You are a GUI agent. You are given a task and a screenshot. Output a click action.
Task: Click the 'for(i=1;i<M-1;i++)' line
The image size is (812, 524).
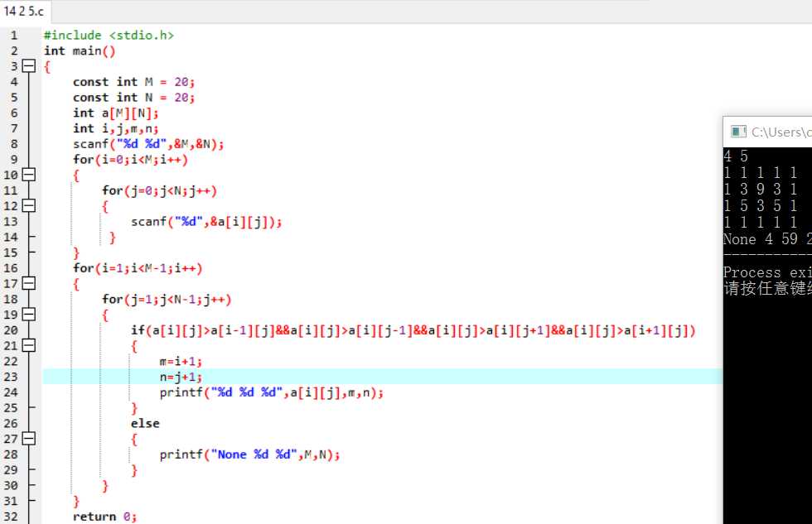(138, 268)
